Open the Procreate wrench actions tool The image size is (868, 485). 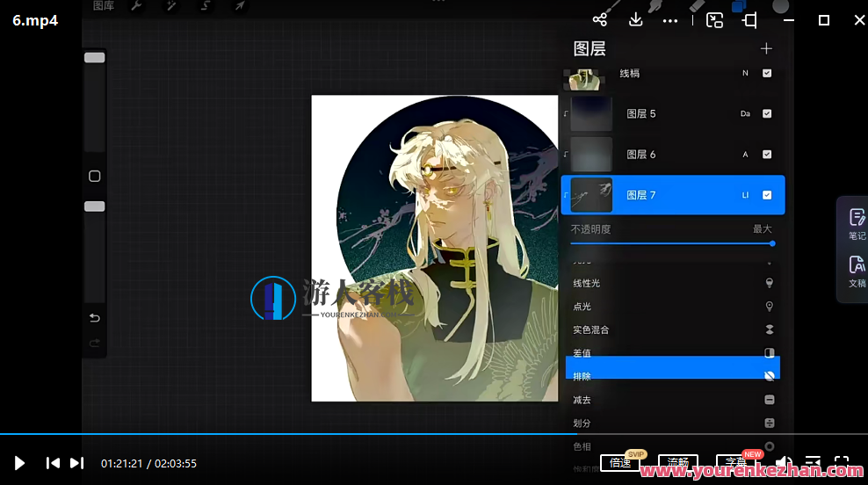[136, 6]
